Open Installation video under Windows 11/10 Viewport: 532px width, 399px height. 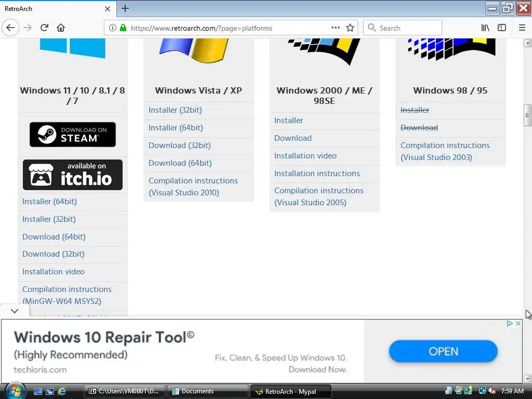(x=54, y=272)
